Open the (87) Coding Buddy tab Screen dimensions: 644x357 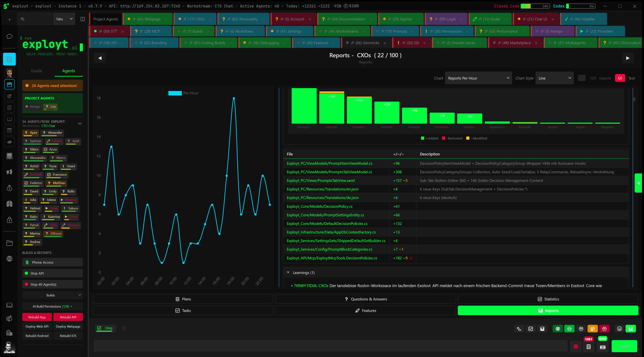209,43
